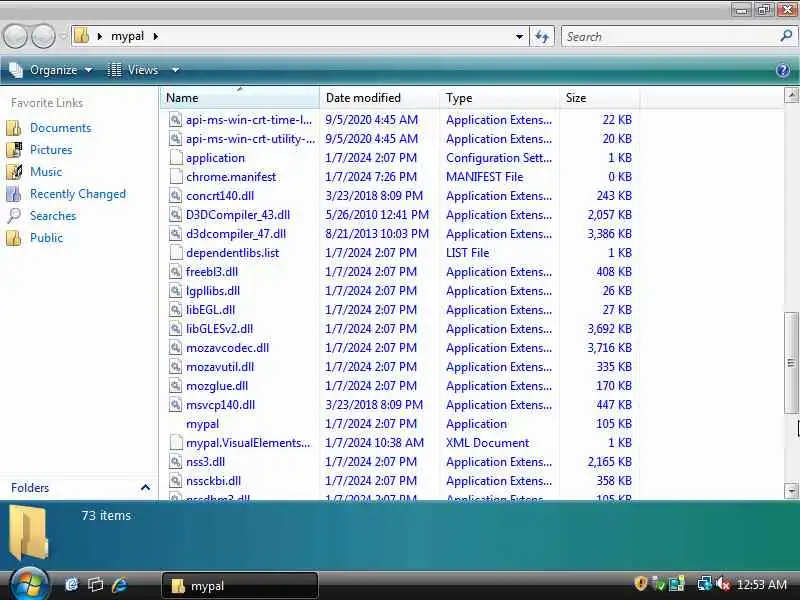The image size is (800, 600).
Task: Open the Searches favorite link
Action: click(53, 216)
